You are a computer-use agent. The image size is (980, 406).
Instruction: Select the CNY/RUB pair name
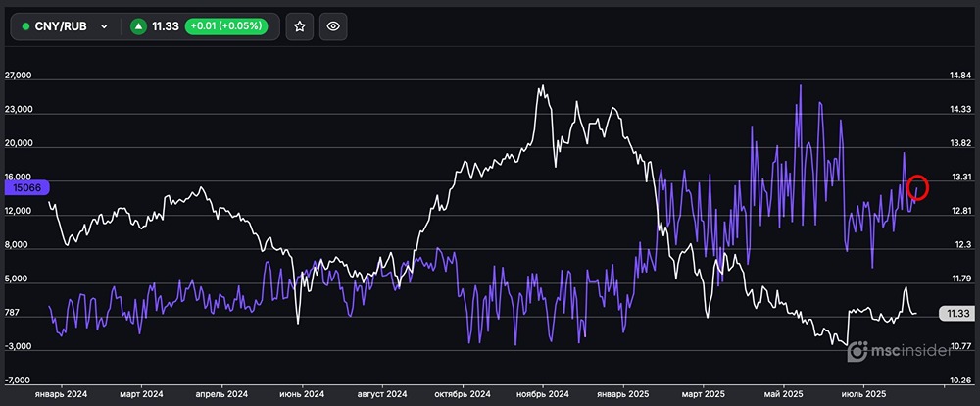coord(62,26)
